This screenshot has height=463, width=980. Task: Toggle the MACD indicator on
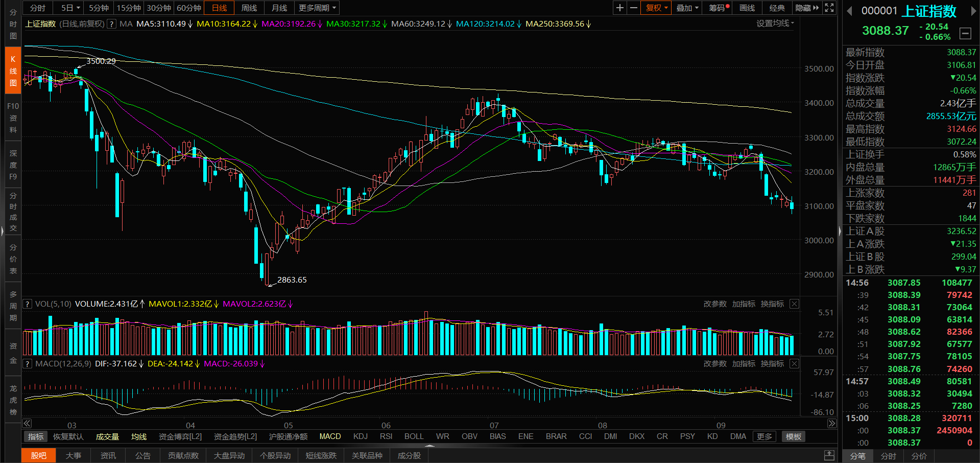pyautogui.click(x=330, y=436)
